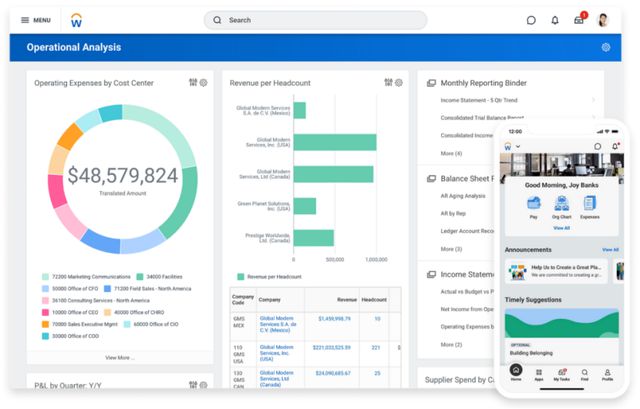Open the inbox icon with red badge
This screenshot has width=640, height=409.
click(579, 20)
